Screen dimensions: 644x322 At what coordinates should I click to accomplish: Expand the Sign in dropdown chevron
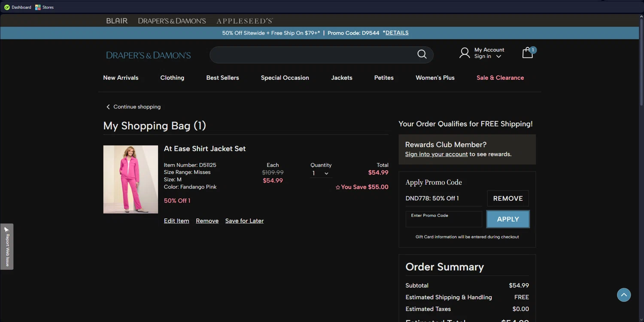click(x=498, y=57)
